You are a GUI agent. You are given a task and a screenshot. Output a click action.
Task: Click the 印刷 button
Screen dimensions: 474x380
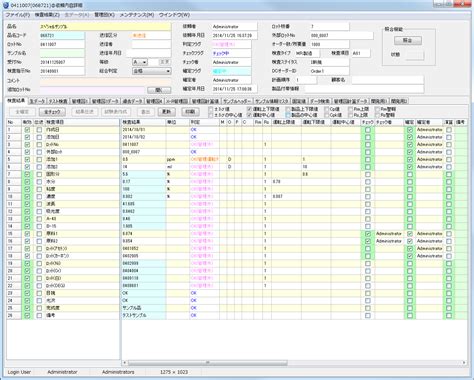(190, 112)
